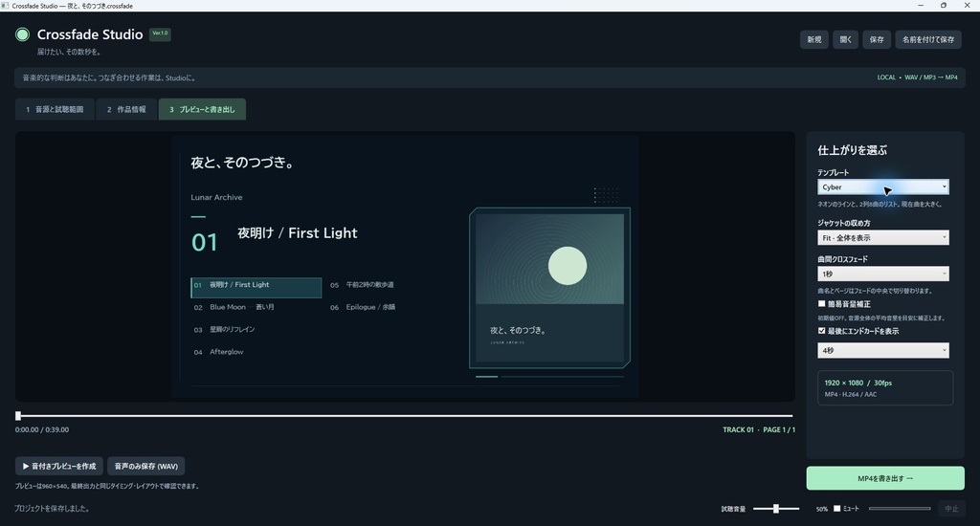Toggle the ミュート checkbox
This screenshot has width=980, height=526.
coord(836,509)
